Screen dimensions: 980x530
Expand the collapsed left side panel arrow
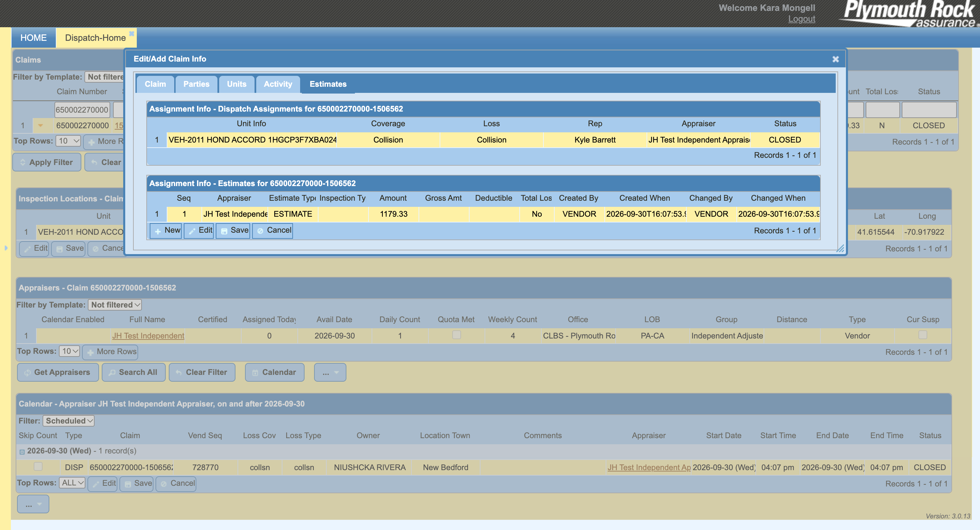6,248
